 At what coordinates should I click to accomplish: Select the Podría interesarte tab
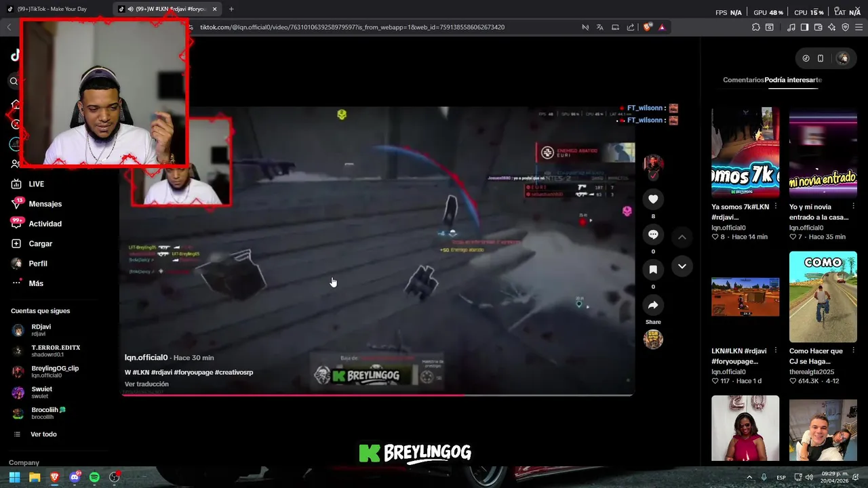[793, 80]
